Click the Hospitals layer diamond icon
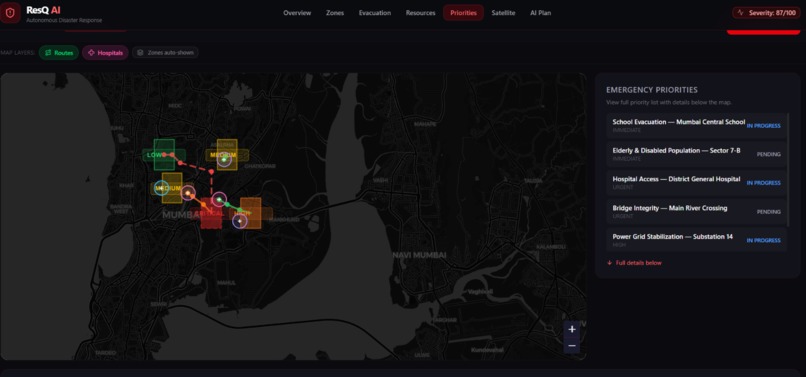 point(91,52)
